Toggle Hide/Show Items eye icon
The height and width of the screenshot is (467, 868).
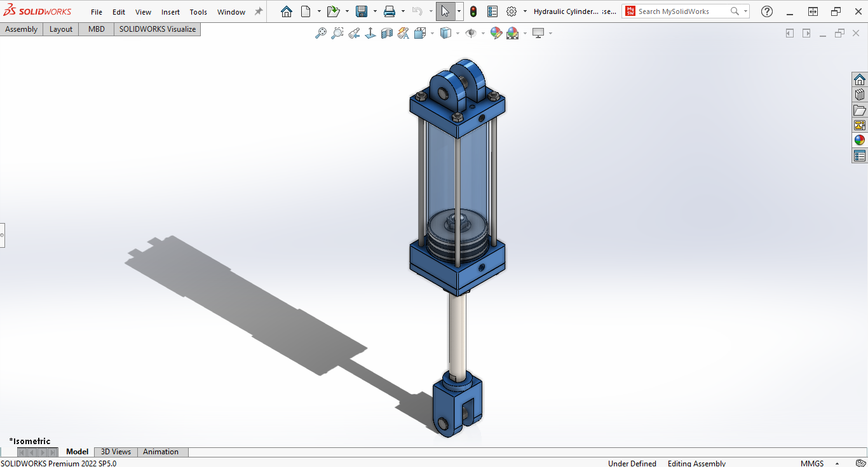(471, 33)
